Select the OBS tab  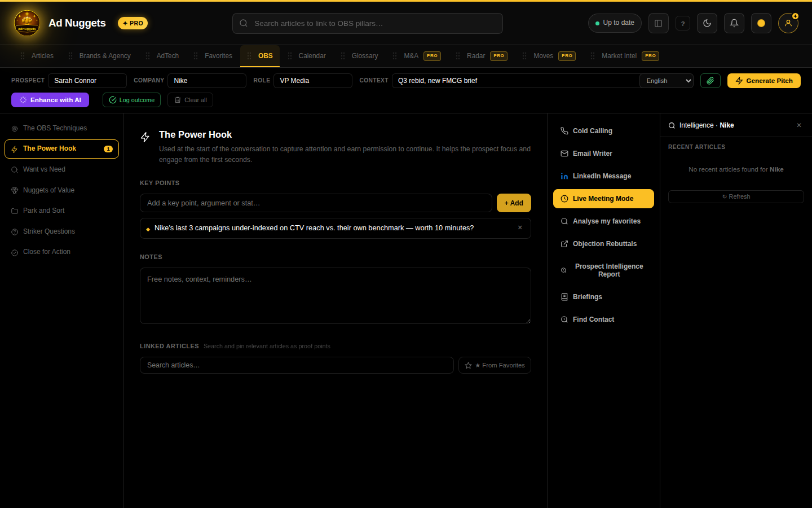[260, 56]
